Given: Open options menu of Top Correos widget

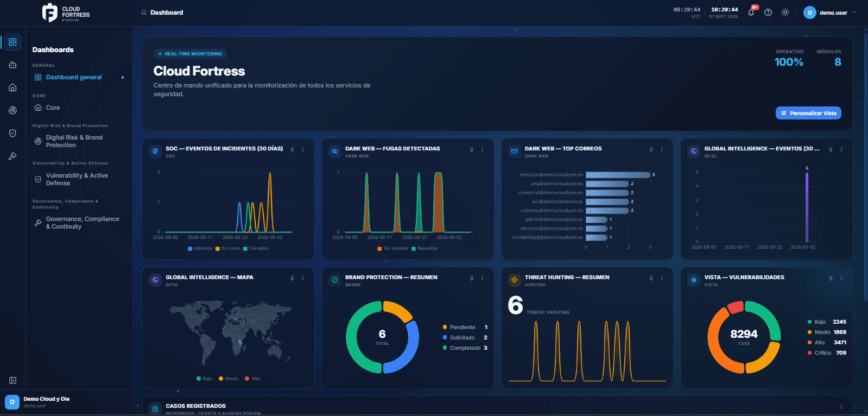Looking at the screenshot, I should [662, 150].
